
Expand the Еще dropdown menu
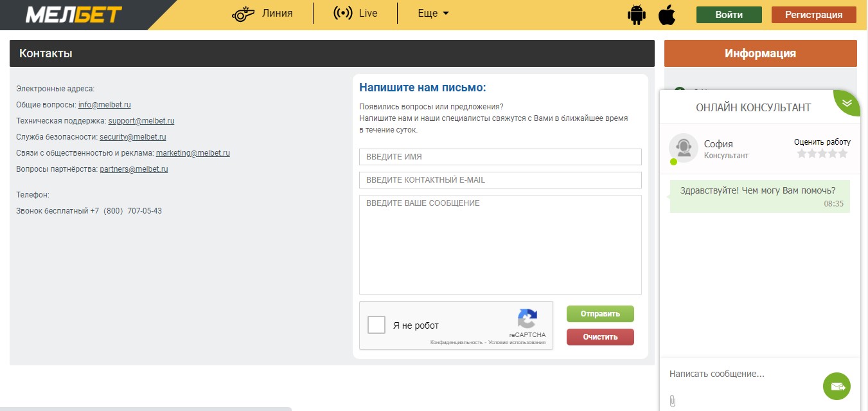coord(433,14)
